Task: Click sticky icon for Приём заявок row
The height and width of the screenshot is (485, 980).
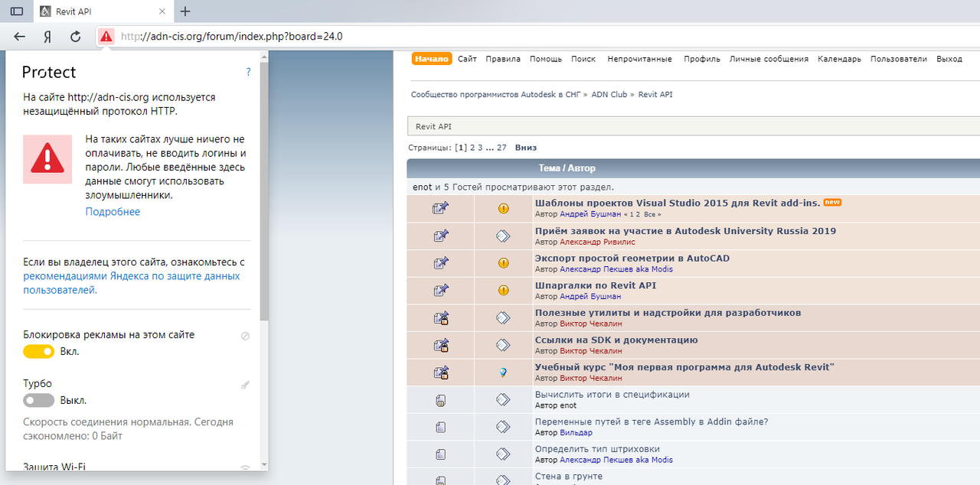Action: click(440, 236)
